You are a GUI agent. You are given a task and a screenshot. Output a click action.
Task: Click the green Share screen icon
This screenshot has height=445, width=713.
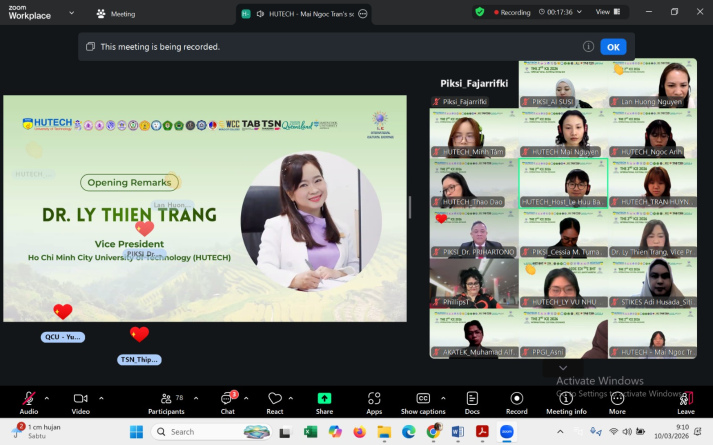tap(324, 399)
